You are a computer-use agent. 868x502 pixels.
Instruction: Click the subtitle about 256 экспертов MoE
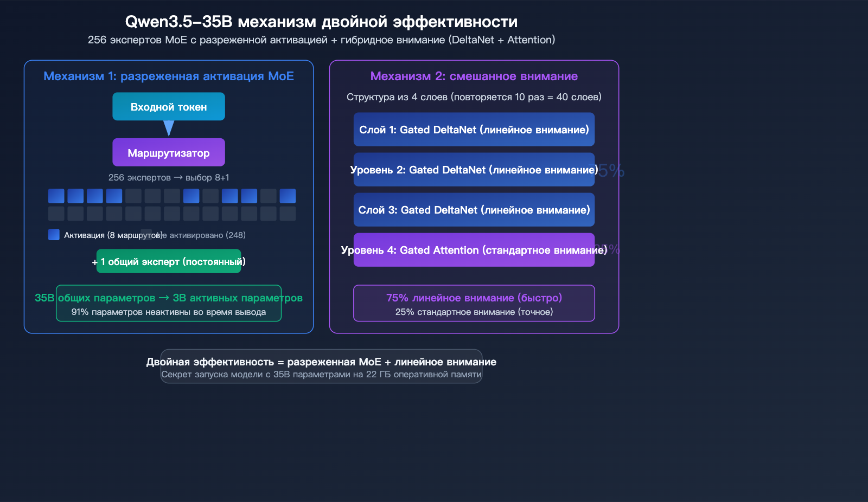point(322,40)
